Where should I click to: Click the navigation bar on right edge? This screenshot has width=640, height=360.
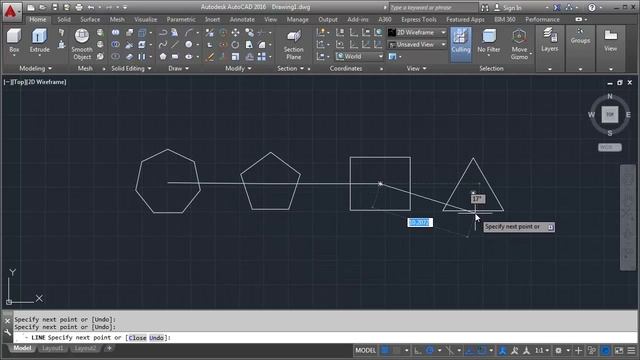pos(628,217)
